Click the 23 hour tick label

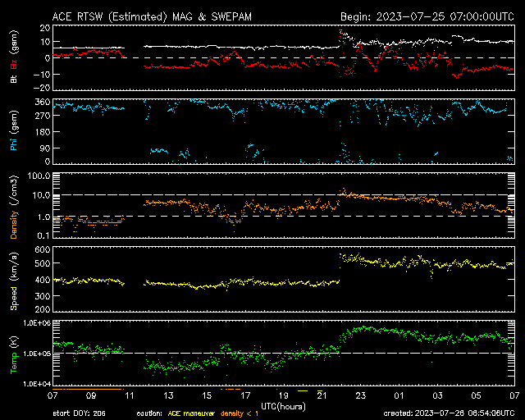tap(359, 396)
